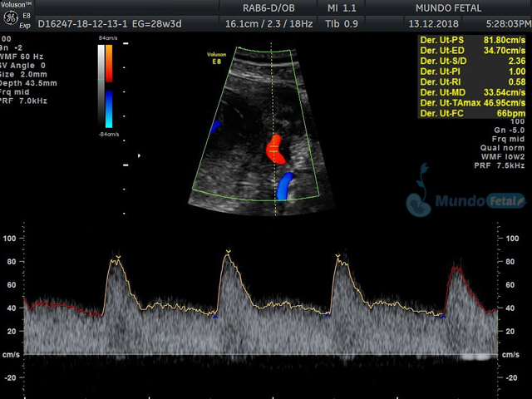Image resolution: width=532 pixels, height=399 pixels.
Task: Click the patient ID D16247-18-12-13-1 field
Action: [x=81, y=24]
